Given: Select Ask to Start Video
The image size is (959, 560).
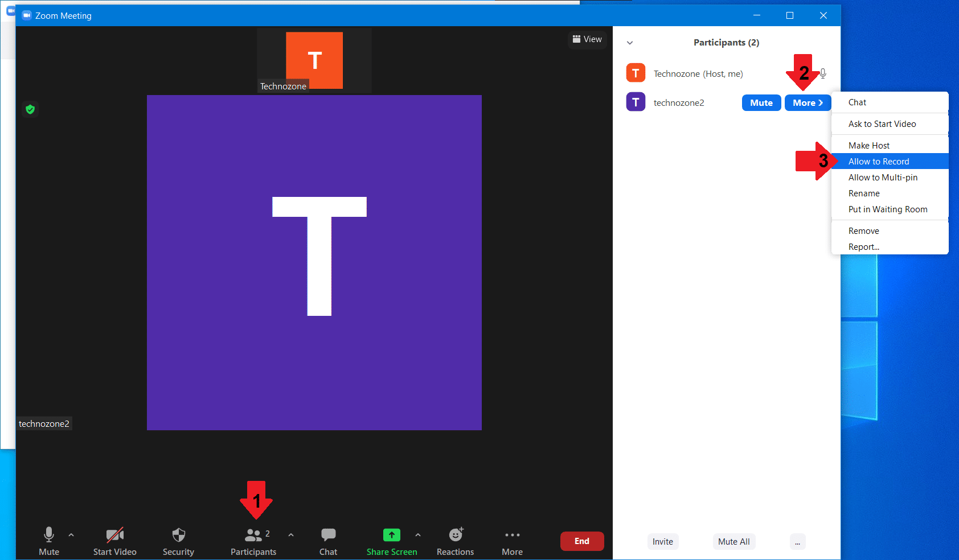Looking at the screenshot, I should pos(890,124).
